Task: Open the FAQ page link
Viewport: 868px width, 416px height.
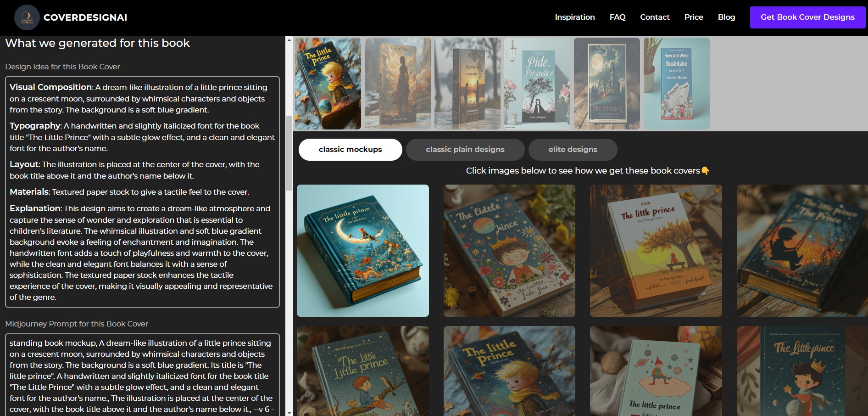Action: [618, 17]
